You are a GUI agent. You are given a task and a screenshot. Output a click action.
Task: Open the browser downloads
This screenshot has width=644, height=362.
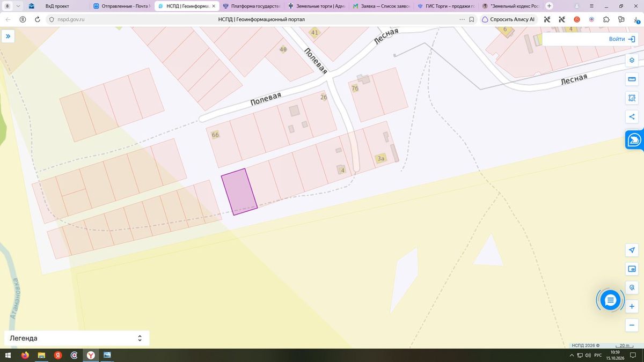(x=635, y=19)
